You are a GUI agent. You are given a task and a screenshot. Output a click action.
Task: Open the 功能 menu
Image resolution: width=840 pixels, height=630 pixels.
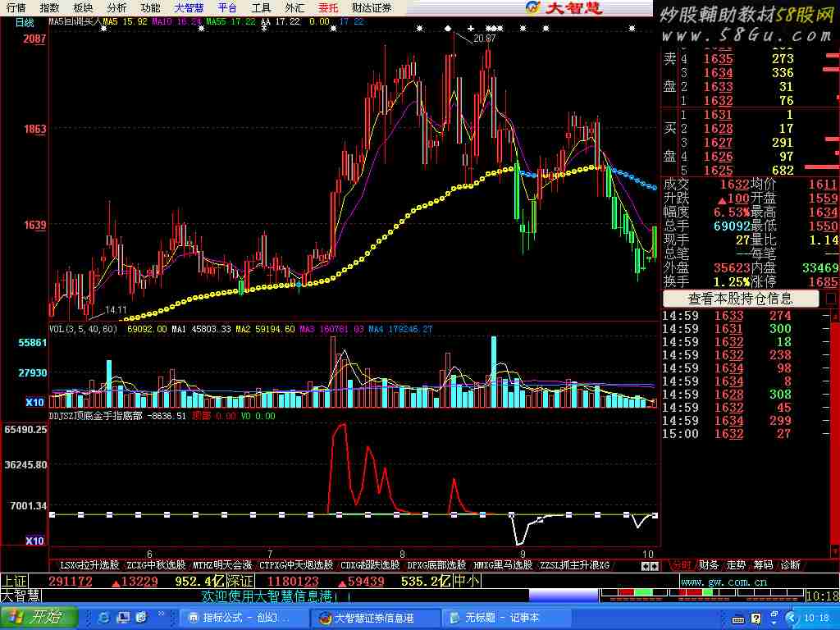151,7
